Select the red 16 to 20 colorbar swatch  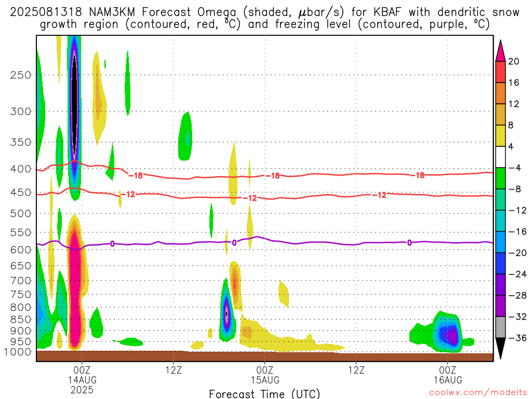coord(500,72)
